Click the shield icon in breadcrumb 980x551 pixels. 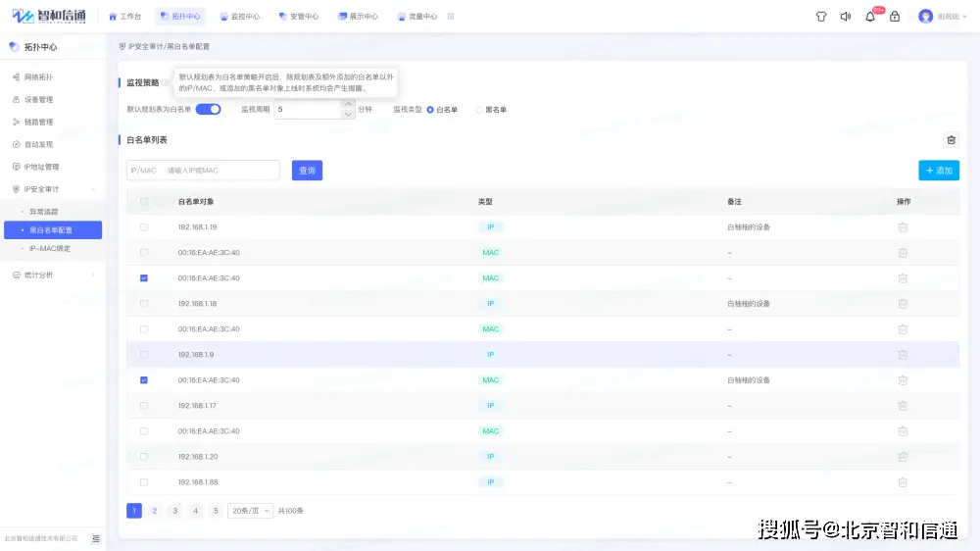(x=122, y=46)
